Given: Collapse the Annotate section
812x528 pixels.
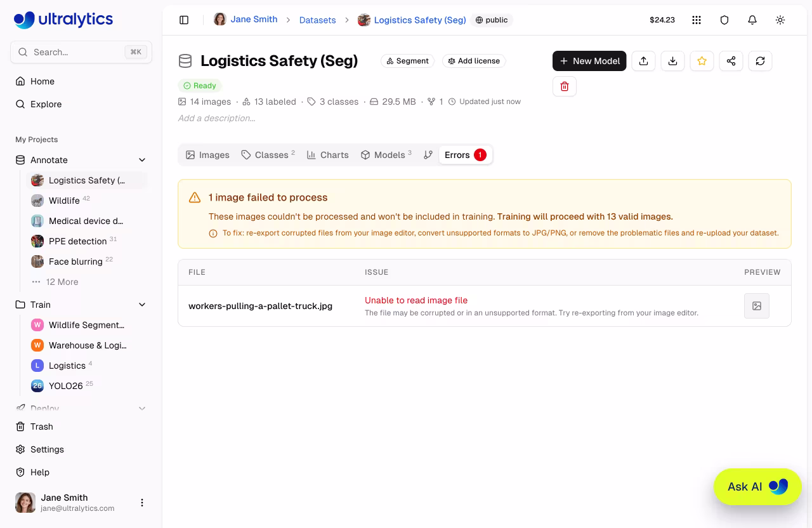Looking at the screenshot, I should click(142, 160).
